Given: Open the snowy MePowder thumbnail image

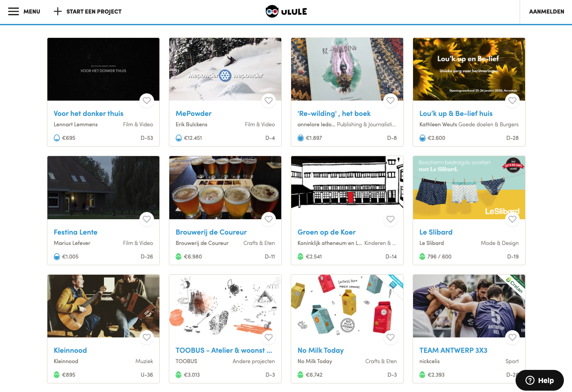Looking at the screenshot, I should click(225, 69).
